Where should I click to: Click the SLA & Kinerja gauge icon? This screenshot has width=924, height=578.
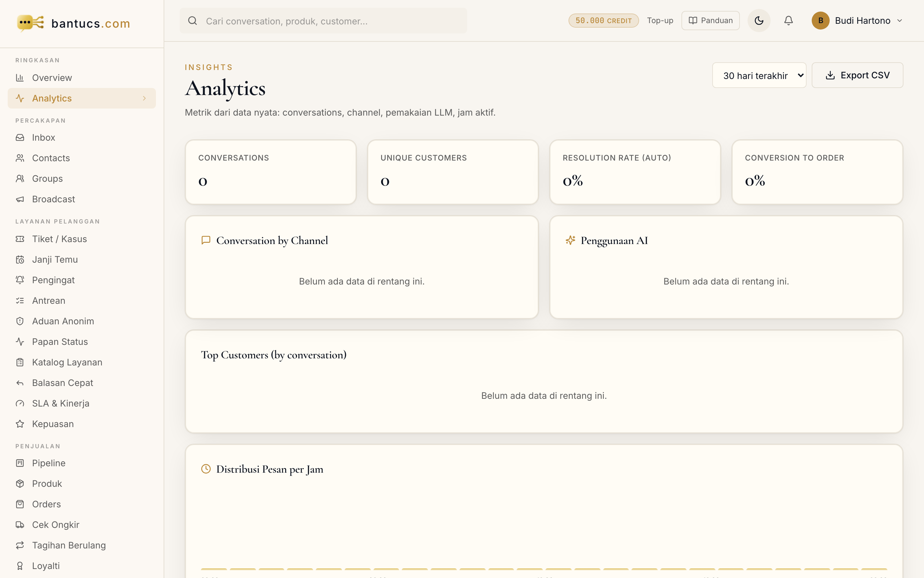tap(20, 403)
